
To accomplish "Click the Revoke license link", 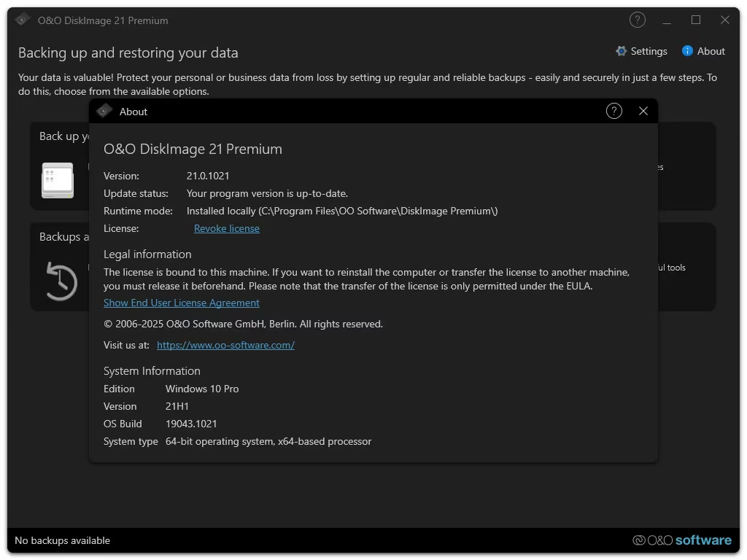I will 227,228.
